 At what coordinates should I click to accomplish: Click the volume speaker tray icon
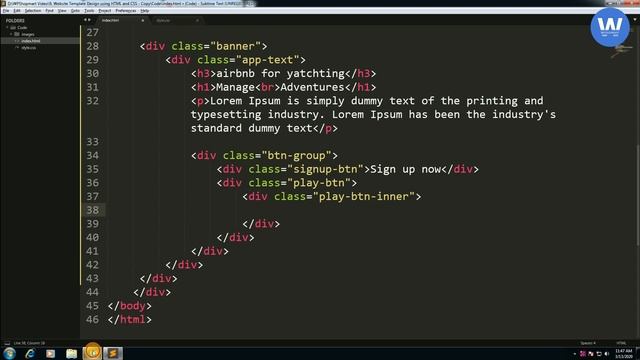pyautogui.click(x=607, y=353)
